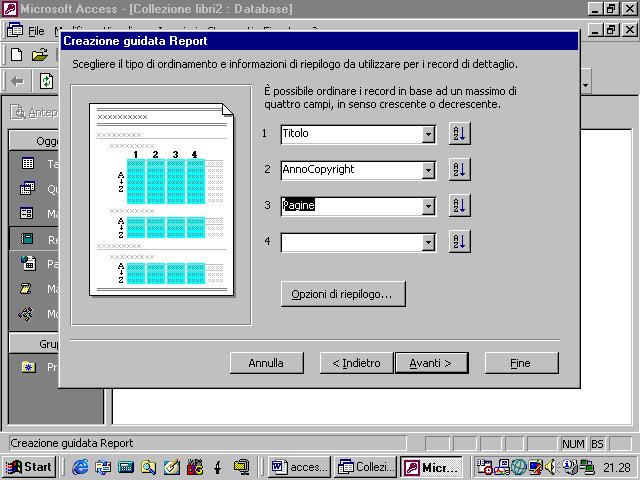This screenshot has height=480, width=640.
Task: Restore the inner database window
Action: pyautogui.click(x=611, y=29)
